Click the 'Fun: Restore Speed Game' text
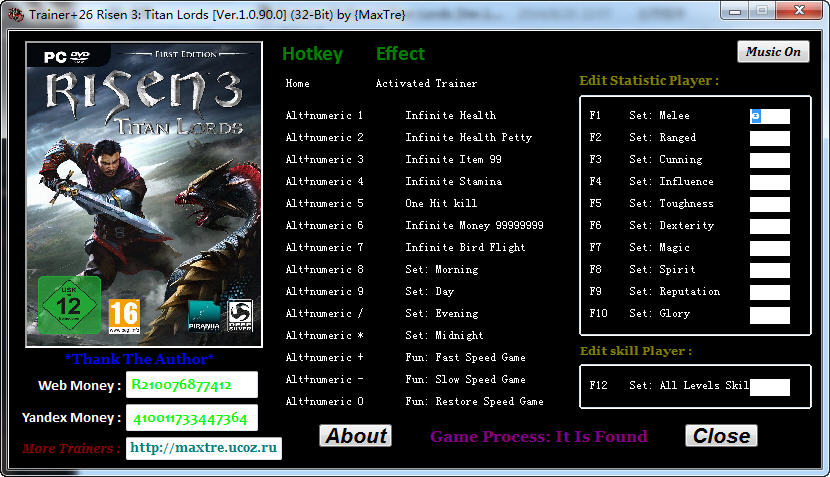 (x=474, y=401)
